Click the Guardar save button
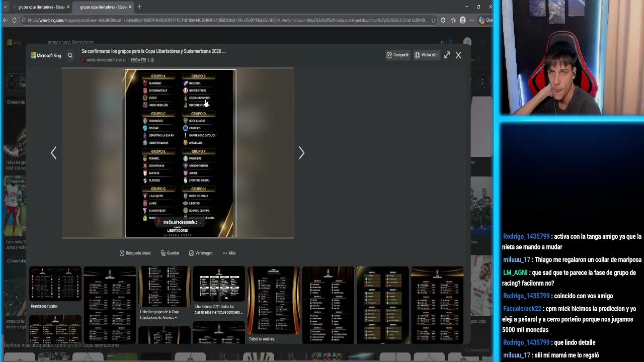The height and width of the screenshot is (362, 644). click(x=170, y=253)
